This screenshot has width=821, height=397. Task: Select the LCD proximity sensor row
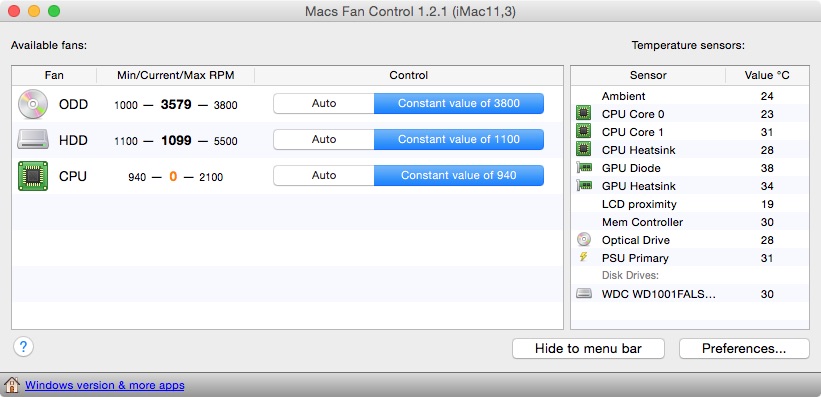[690, 204]
